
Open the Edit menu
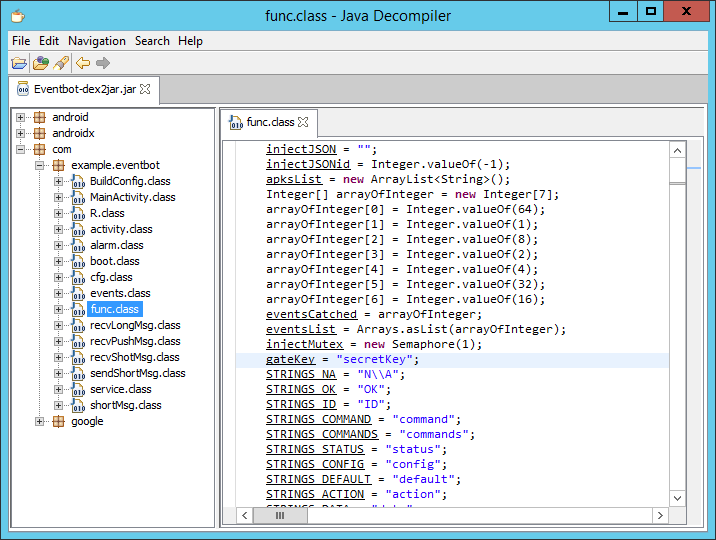coord(49,41)
